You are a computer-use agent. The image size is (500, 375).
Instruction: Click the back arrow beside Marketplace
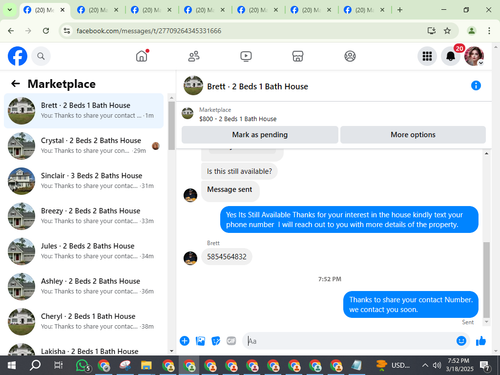point(16,84)
